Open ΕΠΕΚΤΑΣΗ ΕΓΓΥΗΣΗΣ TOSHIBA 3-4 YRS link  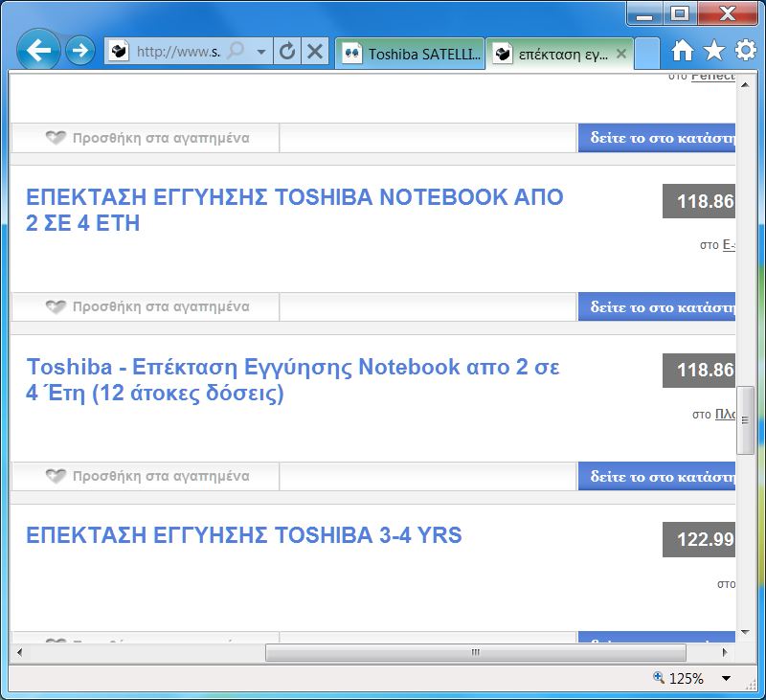coord(244,535)
